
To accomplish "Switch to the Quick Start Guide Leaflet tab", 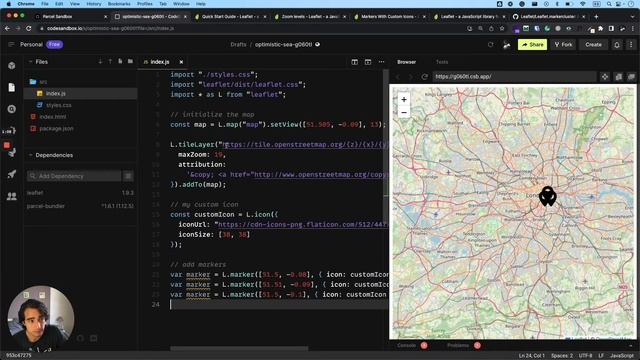I will click(x=231, y=17).
